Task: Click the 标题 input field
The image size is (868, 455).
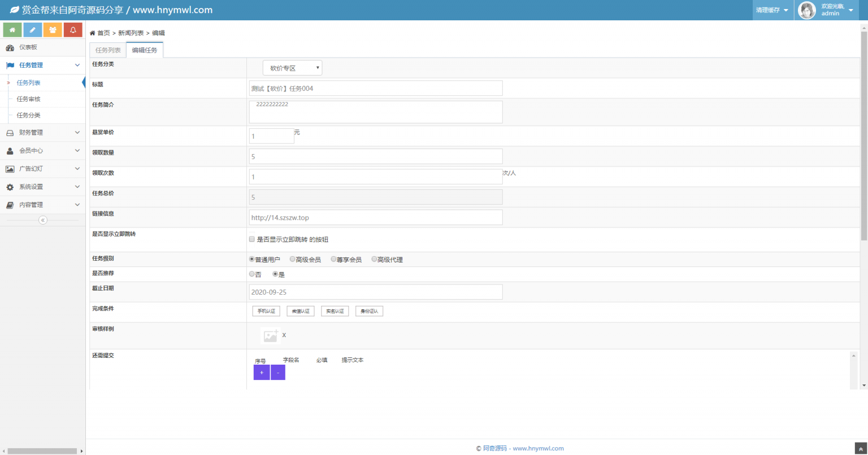Action: tap(376, 89)
